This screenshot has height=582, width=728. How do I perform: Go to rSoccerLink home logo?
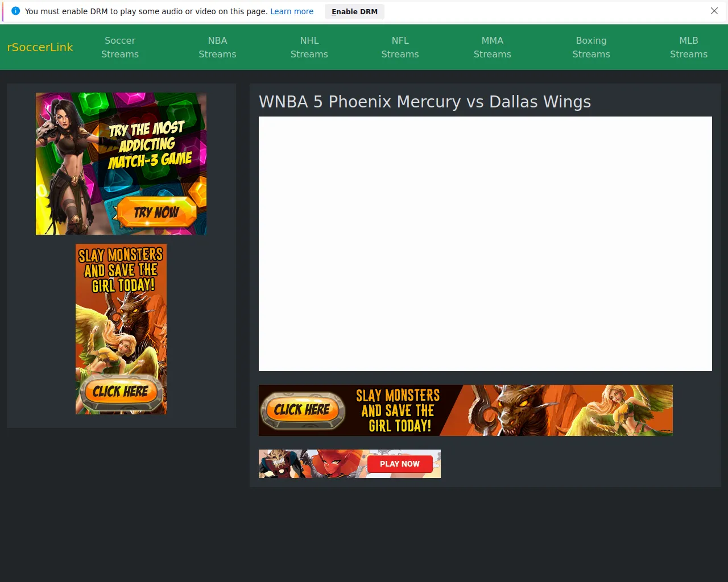point(40,47)
